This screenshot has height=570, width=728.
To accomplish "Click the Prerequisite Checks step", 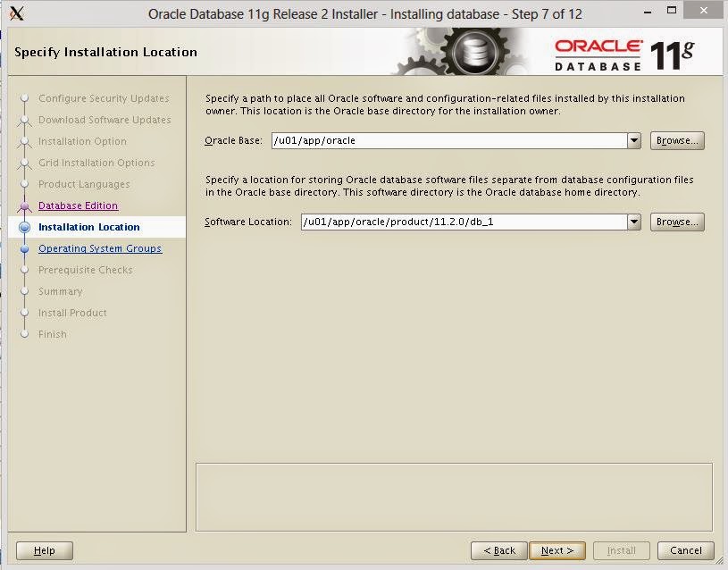I will point(86,270).
